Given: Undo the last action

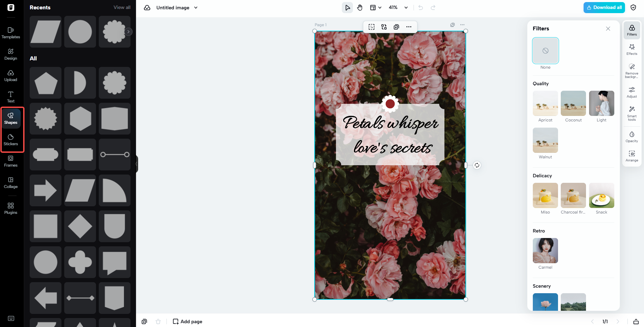Looking at the screenshot, I should [421, 8].
